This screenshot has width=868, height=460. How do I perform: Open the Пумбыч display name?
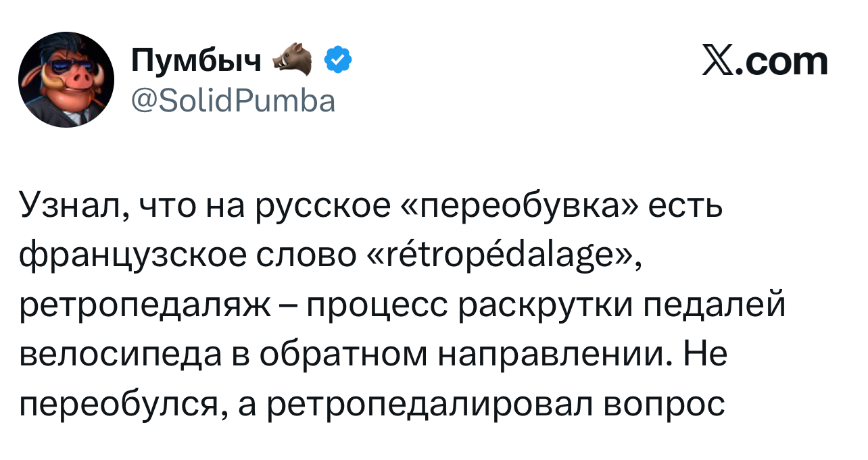point(196,62)
